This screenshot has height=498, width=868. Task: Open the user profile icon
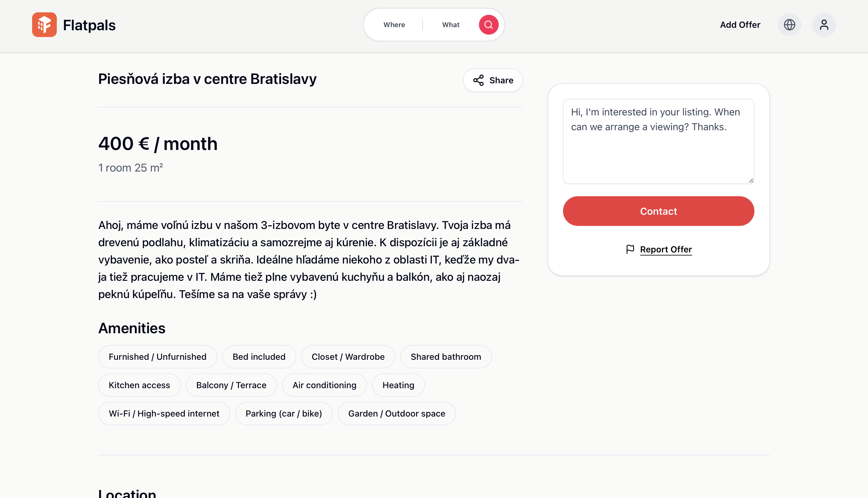824,25
